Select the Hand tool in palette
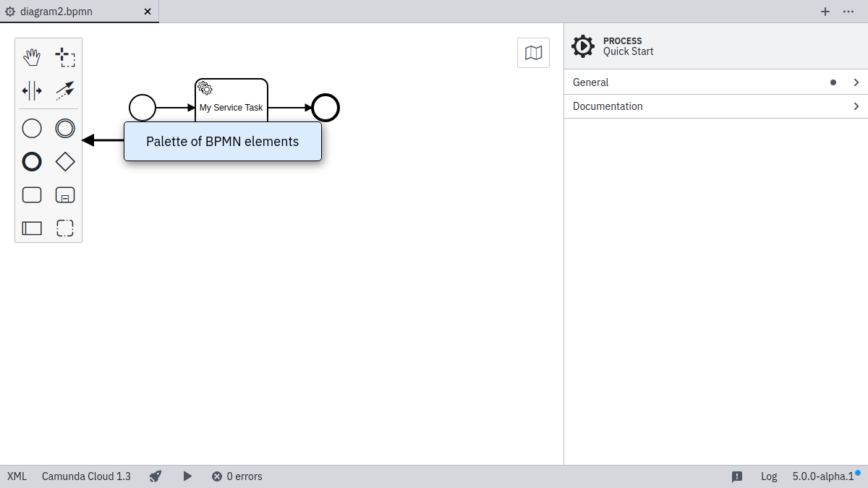The width and height of the screenshot is (868, 488). (32, 57)
